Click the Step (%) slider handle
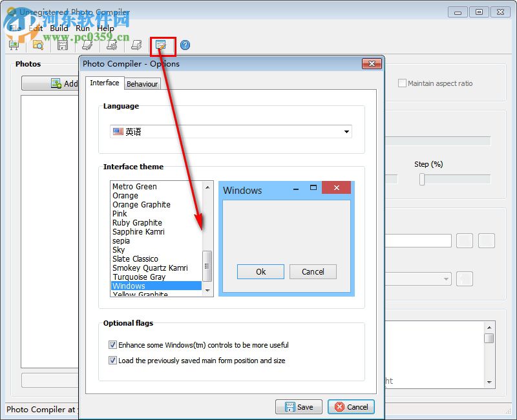 click(x=422, y=180)
